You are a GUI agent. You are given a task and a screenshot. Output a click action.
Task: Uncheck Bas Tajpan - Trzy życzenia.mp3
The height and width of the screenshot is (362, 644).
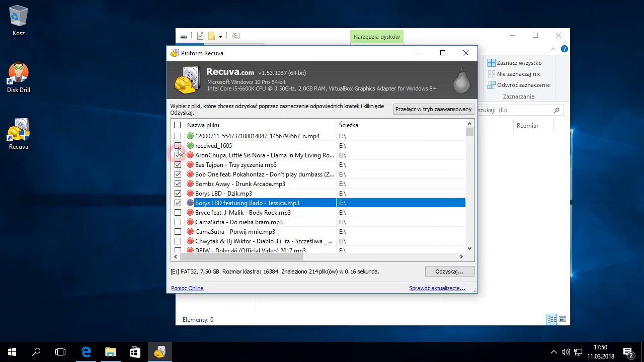click(178, 165)
